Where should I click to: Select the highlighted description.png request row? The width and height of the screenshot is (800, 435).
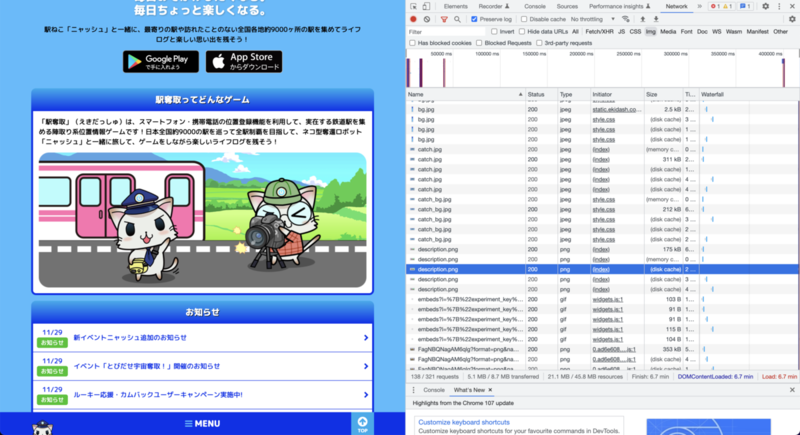click(x=602, y=269)
